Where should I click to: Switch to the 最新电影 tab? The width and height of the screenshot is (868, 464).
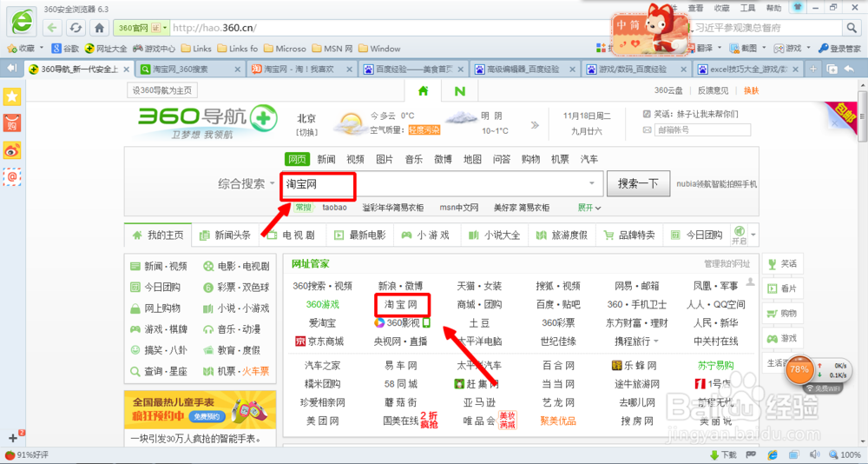(360, 235)
